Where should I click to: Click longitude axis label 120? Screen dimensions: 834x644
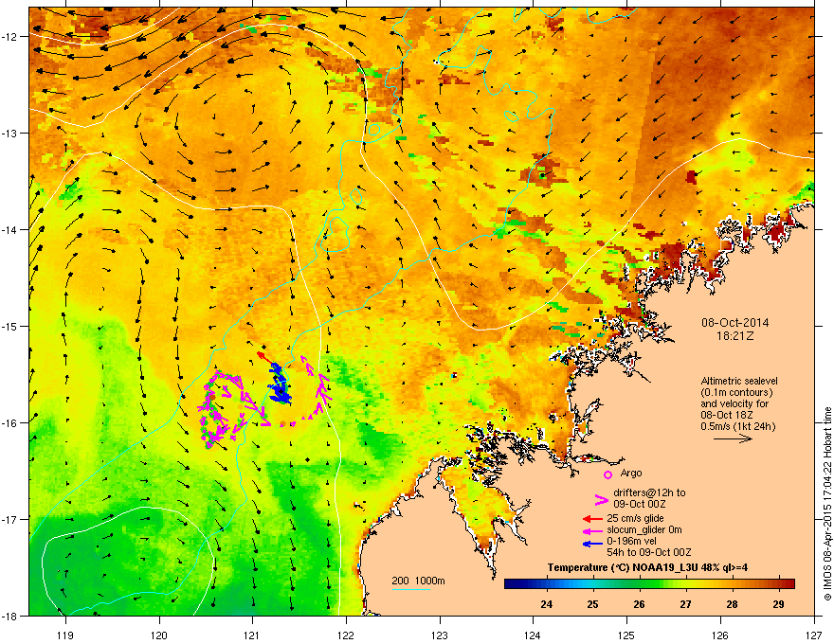coord(159,635)
